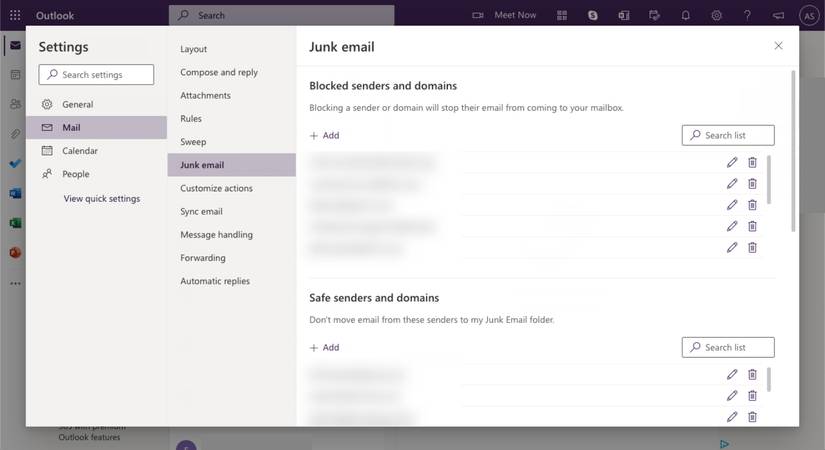The width and height of the screenshot is (825, 450).
Task: Open Customize actions settings
Action: (x=232, y=188)
